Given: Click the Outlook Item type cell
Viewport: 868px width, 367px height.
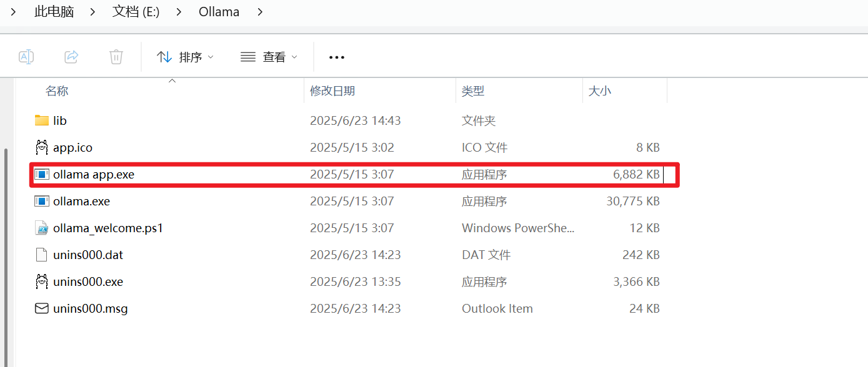Looking at the screenshot, I should 497,309.
